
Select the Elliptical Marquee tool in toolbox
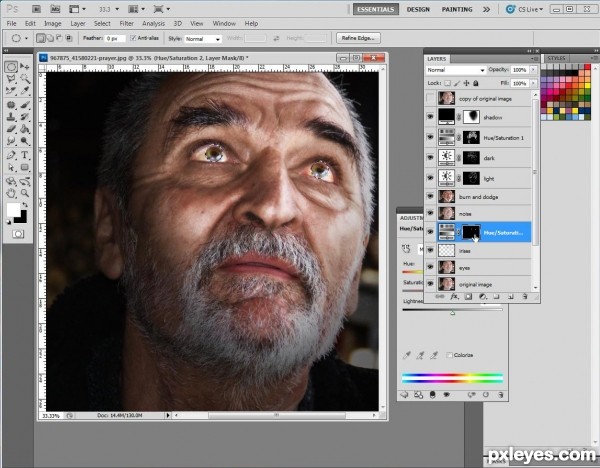pos(11,67)
